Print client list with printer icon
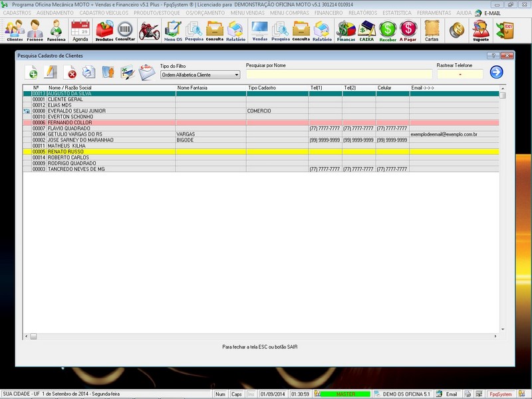Viewport: 532px width, 399px height. coord(89,72)
